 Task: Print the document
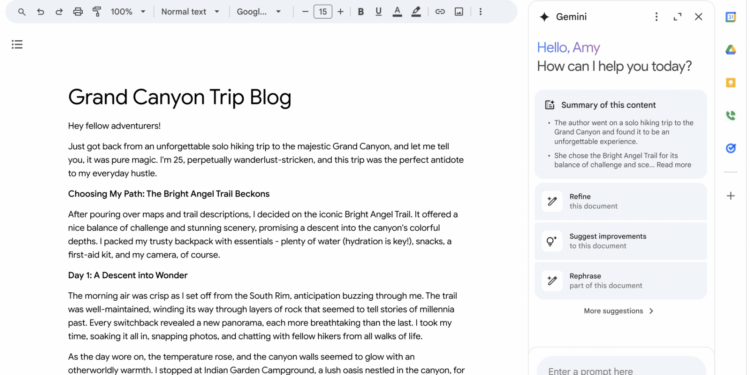click(x=78, y=12)
